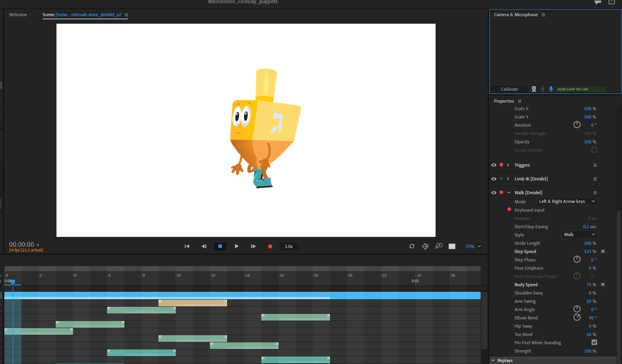Click the timeline vertical scrollbar
This screenshot has height=364, width=622.
484,321
